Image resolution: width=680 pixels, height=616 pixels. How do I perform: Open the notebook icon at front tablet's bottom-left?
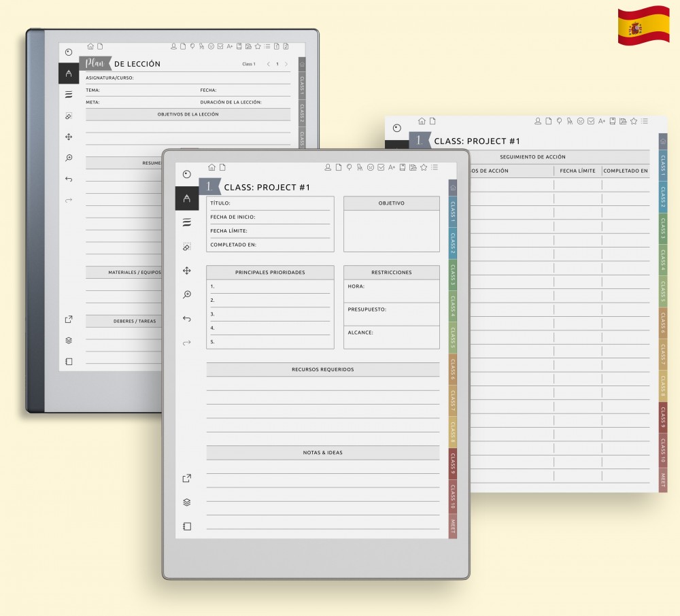(187, 526)
